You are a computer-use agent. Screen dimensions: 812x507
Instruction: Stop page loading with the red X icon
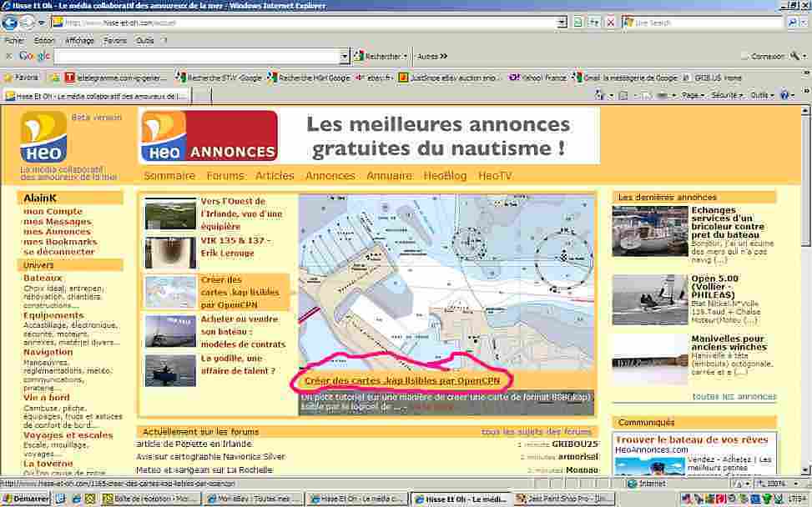611,23
